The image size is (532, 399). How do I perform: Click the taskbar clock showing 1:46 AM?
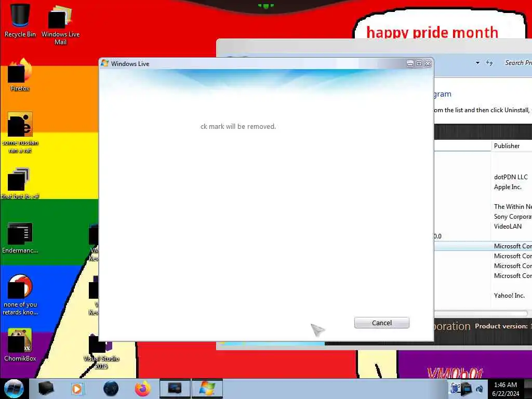(x=506, y=389)
